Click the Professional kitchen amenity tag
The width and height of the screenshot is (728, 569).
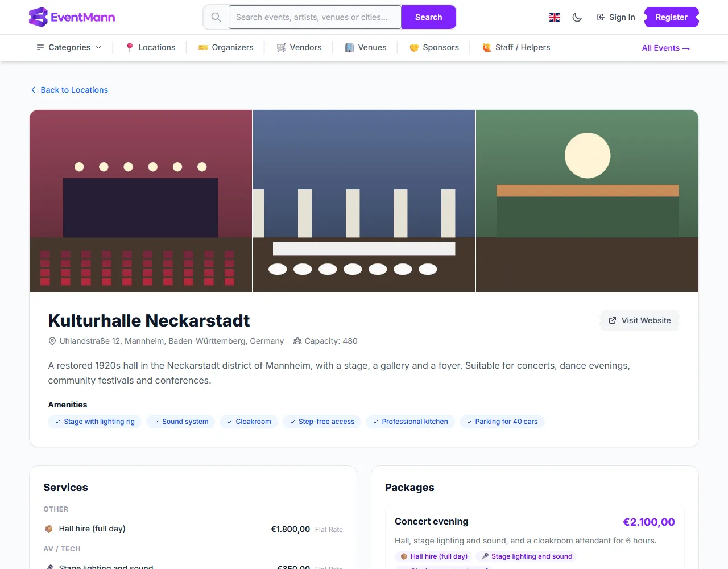click(410, 422)
